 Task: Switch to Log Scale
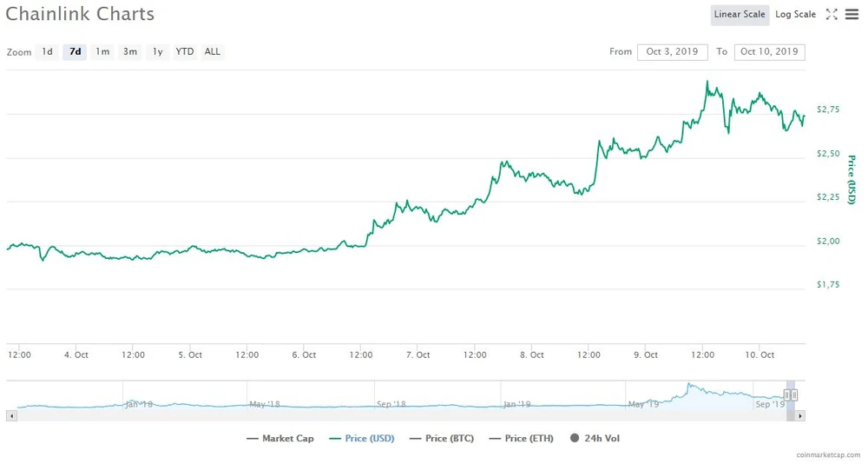click(795, 15)
